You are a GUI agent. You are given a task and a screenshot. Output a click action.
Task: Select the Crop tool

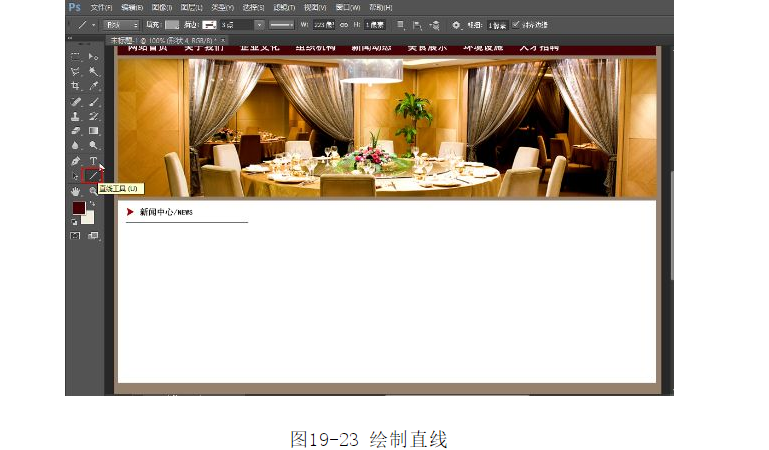[76, 86]
